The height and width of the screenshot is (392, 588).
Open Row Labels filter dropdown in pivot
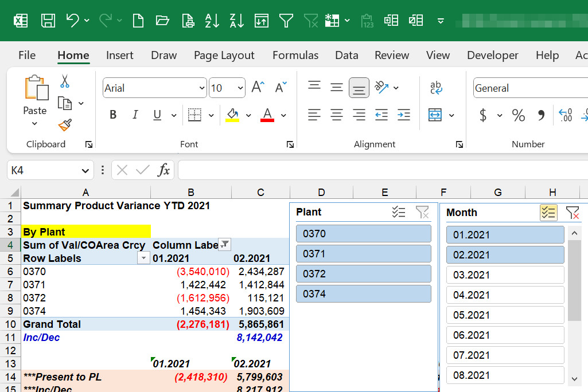click(x=143, y=258)
